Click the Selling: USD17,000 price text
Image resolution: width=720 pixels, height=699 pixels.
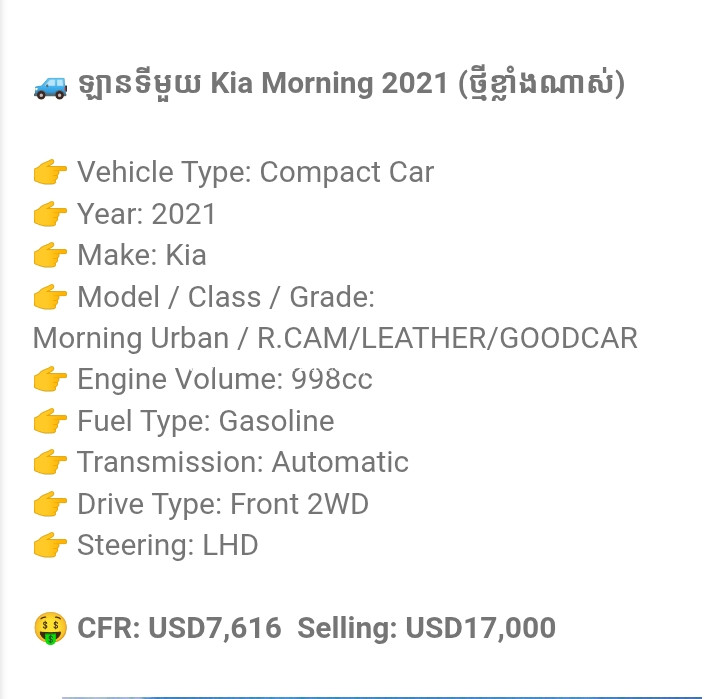click(x=427, y=628)
